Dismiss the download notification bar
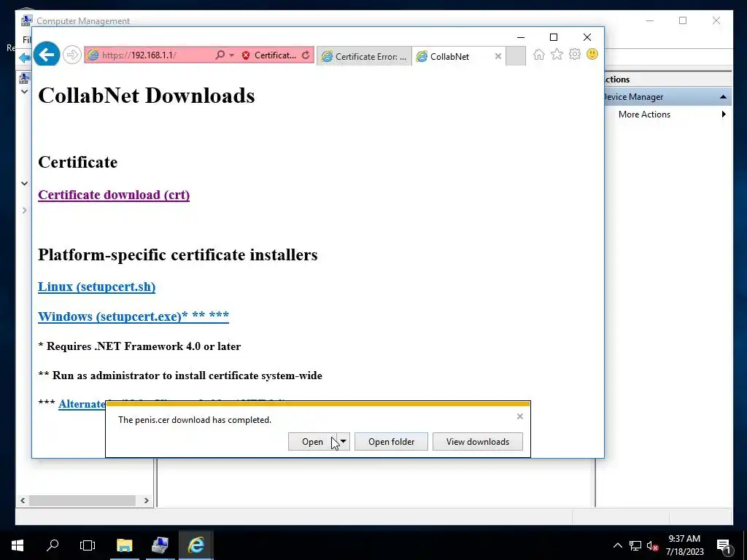This screenshot has height=560, width=747. (x=519, y=416)
